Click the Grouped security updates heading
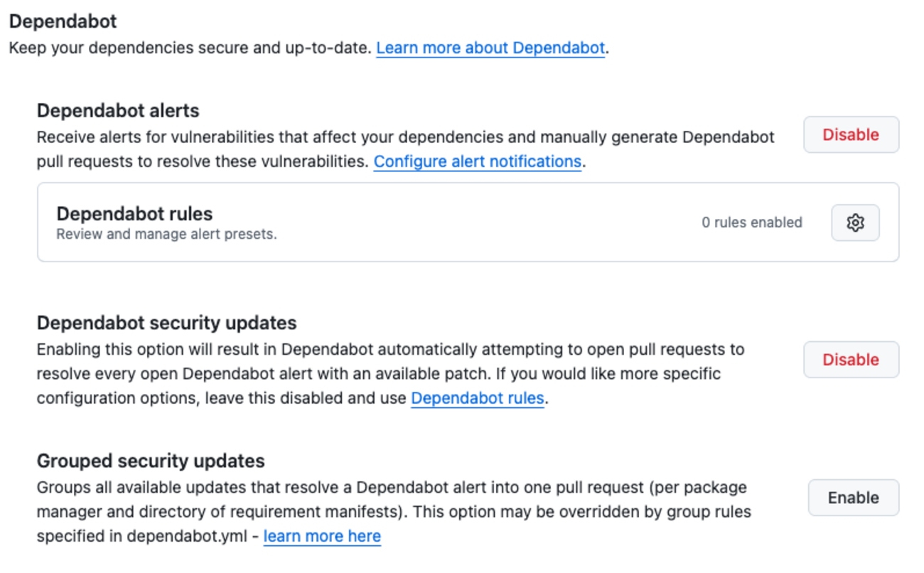The image size is (924, 573). click(x=151, y=461)
